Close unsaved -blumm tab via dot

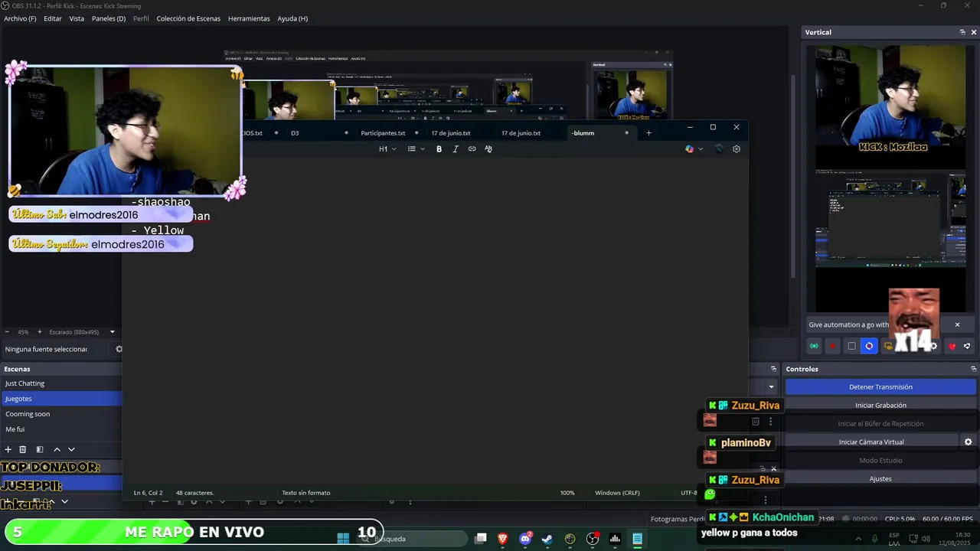(626, 132)
